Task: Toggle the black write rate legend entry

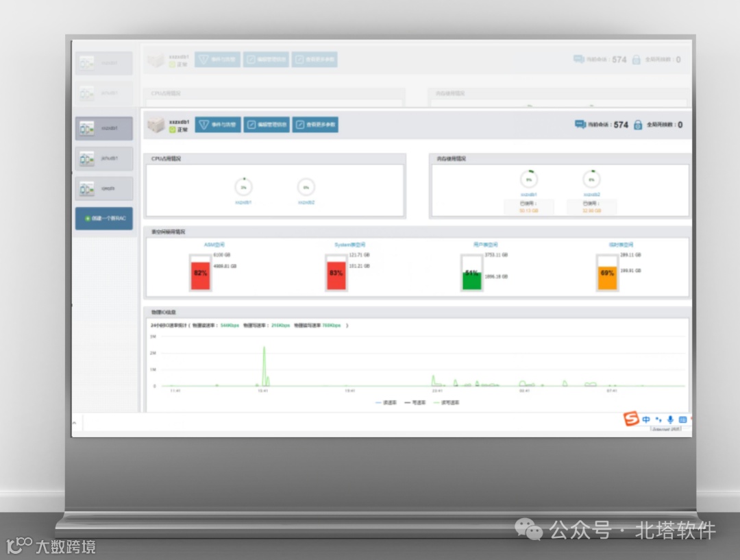Action: point(415,403)
